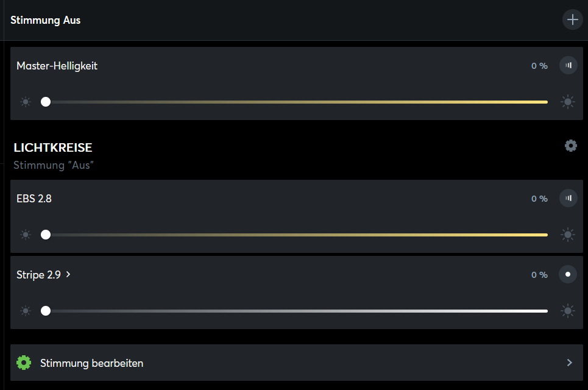The width and height of the screenshot is (588, 390).
Task: Click the dim sun icon for Master-Helligkeit
Action: click(25, 102)
